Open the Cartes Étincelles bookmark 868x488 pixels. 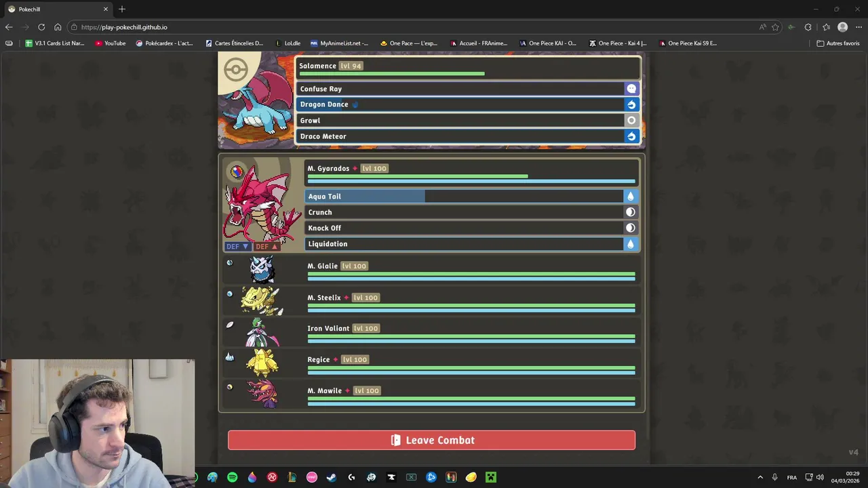pyautogui.click(x=234, y=43)
